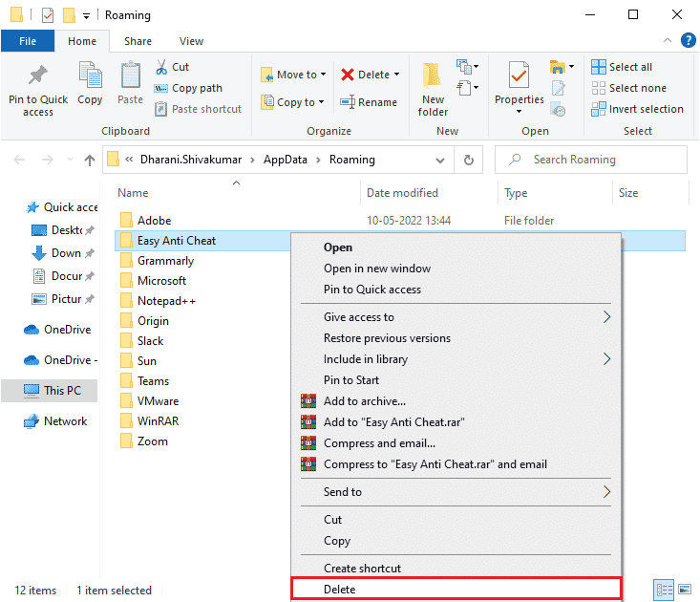Click the Copy icon in Clipboard group
Viewport: 700px width, 602px height.
pos(90,75)
